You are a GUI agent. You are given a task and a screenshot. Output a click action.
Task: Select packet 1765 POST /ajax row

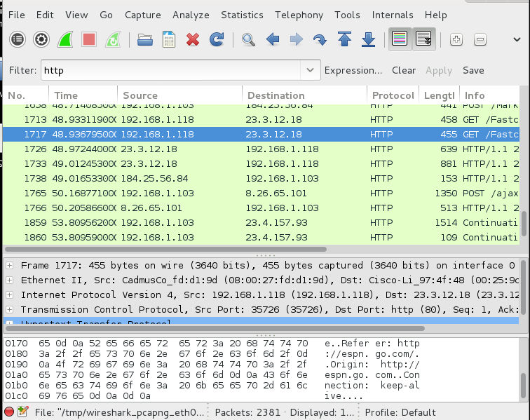[261, 193]
